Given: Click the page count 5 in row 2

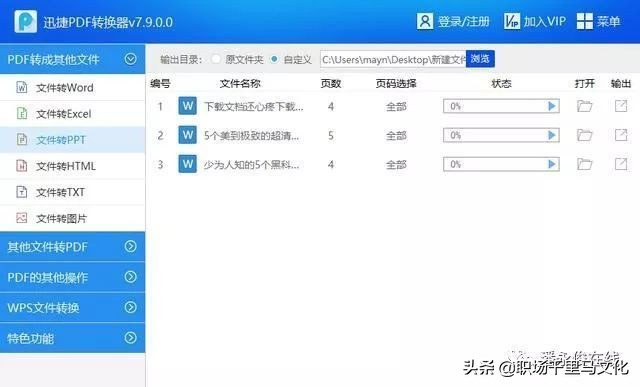Looking at the screenshot, I should (331, 135).
